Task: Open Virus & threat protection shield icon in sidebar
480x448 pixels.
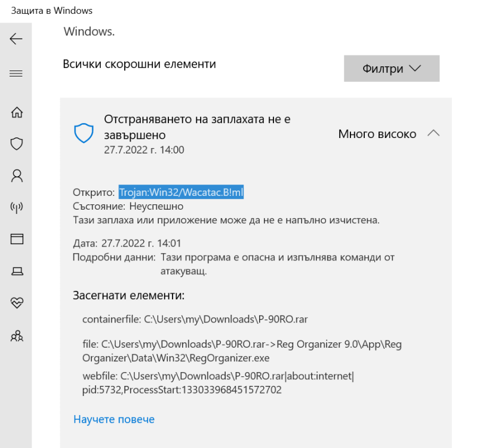Action: click(17, 143)
